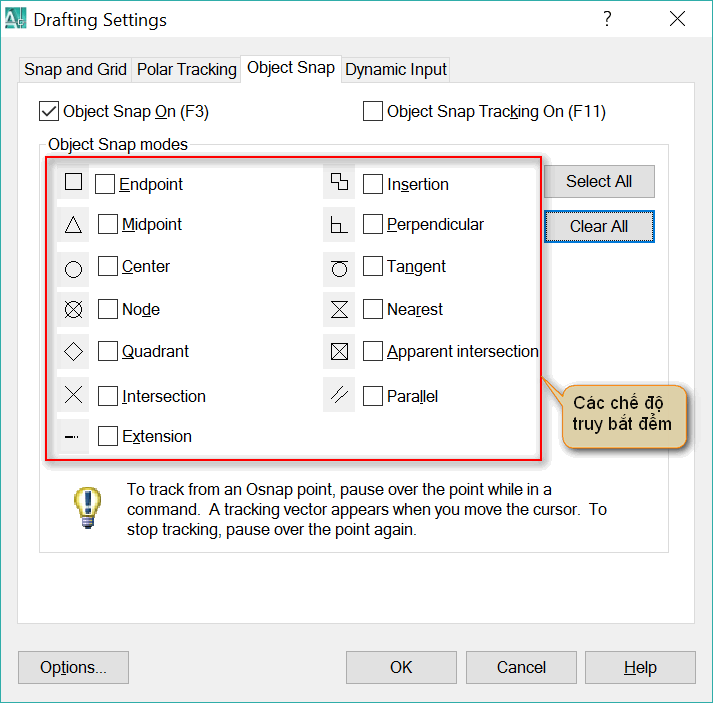Click the question mark help icon
The height and width of the screenshot is (703, 713).
[607, 19]
